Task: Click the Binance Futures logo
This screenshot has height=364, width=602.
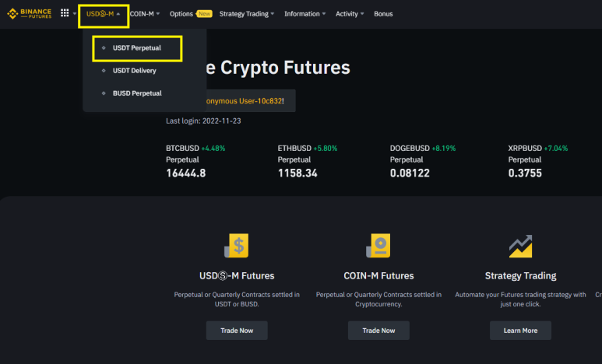Action: pyautogui.click(x=29, y=13)
